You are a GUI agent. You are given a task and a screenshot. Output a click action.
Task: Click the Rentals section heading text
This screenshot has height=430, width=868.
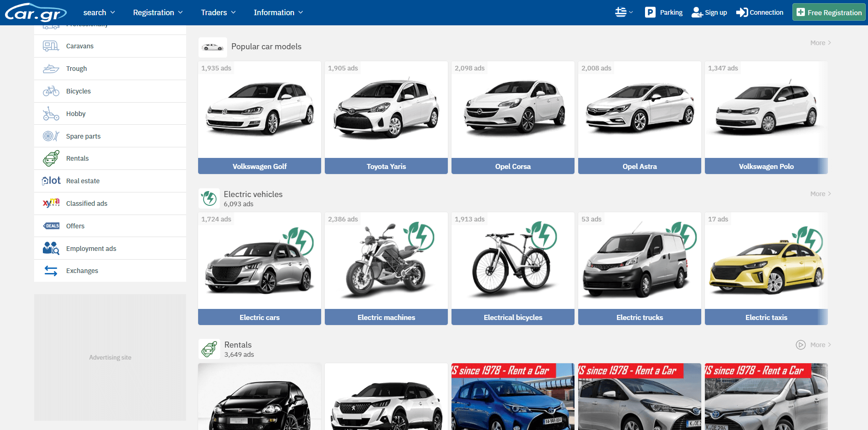click(238, 345)
